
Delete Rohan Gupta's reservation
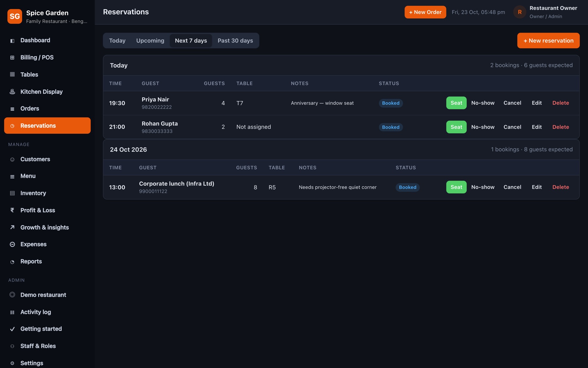tap(561, 127)
